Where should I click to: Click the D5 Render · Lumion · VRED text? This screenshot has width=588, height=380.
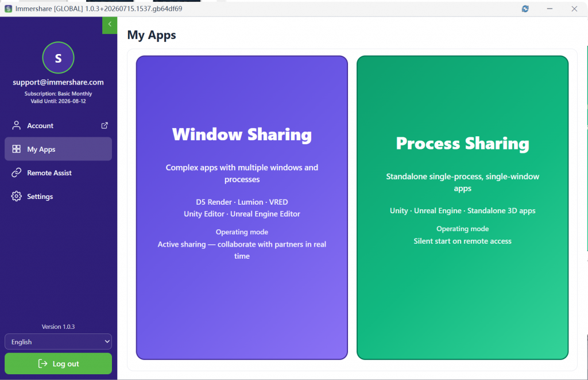[x=242, y=202]
